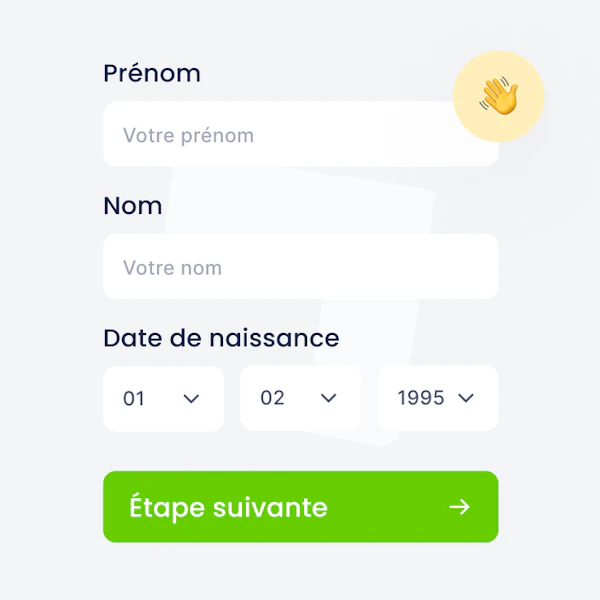This screenshot has width=600, height=600.
Task: Click the chevron arrow beside 1995
Action: 466,398
